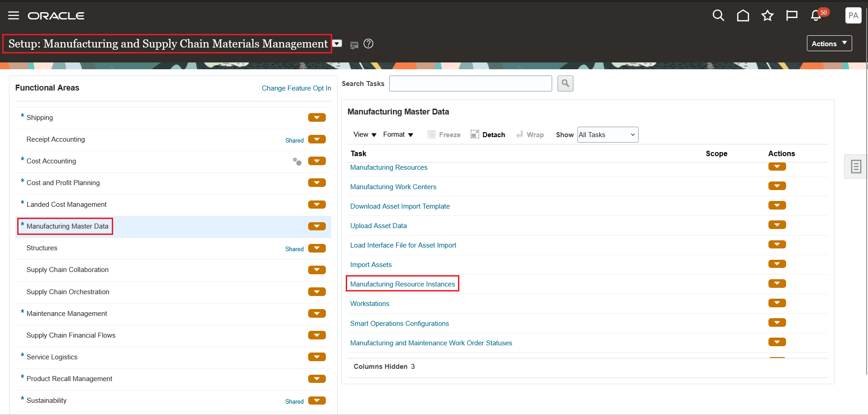Open Favorites with the star icon
Viewport: 868px width, 415px height.
tap(767, 15)
